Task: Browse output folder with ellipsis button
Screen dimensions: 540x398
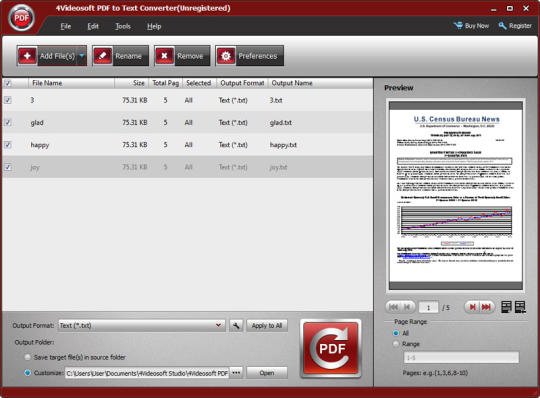Action: point(236,373)
